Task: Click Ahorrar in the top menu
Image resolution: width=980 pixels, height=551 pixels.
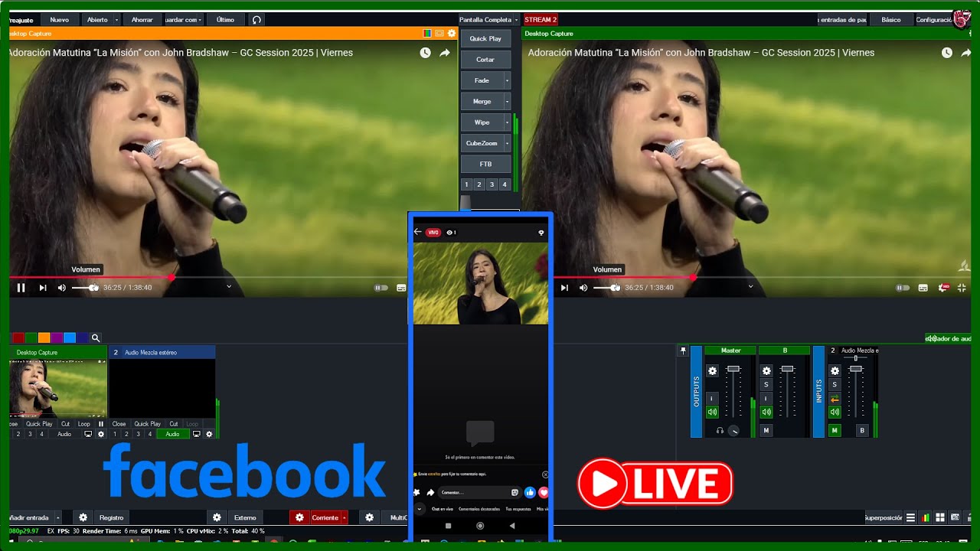Action: coord(142,20)
